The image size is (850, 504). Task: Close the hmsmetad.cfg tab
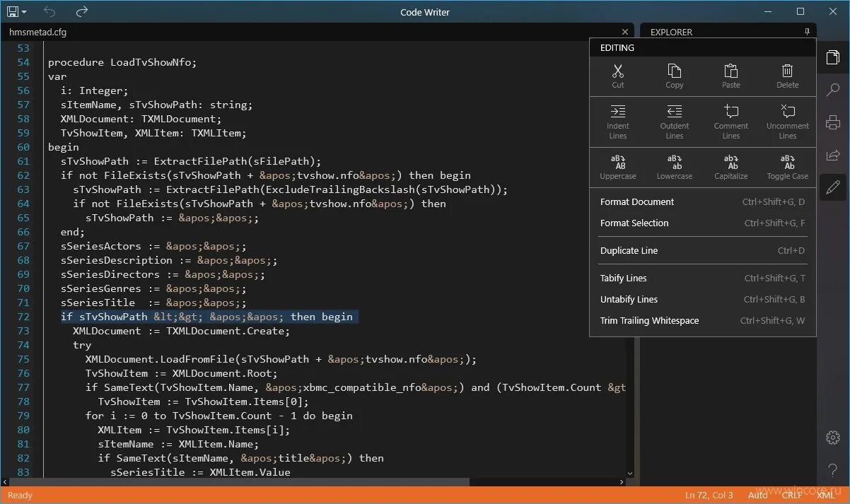coord(625,32)
